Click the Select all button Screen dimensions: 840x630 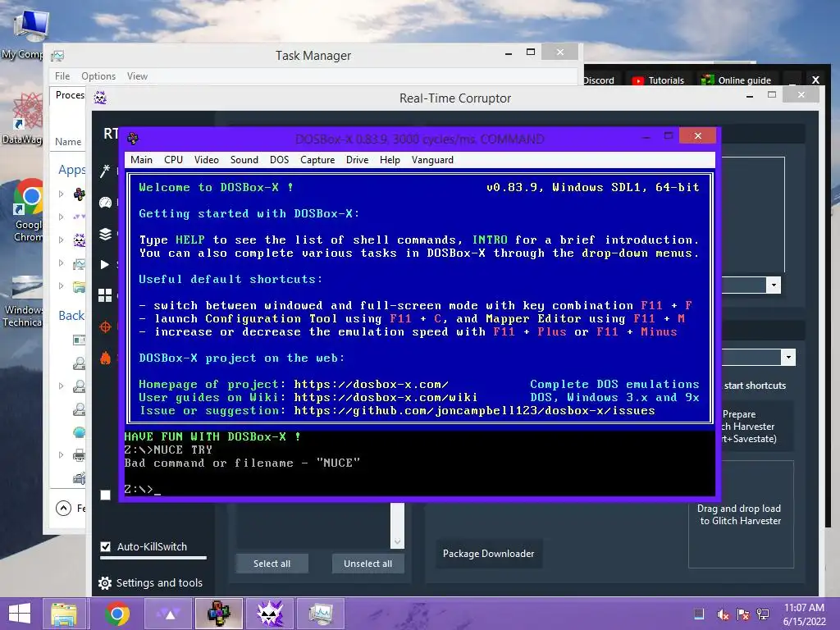click(272, 564)
